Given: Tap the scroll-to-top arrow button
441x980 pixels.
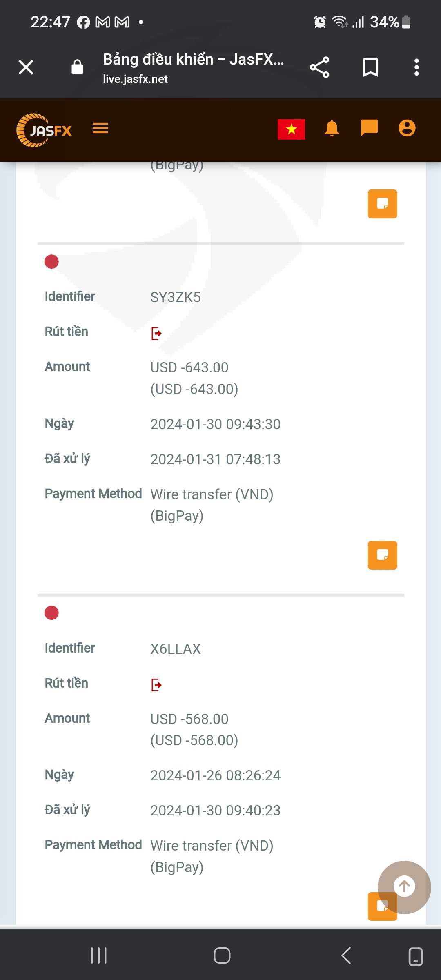Looking at the screenshot, I should 404,886.
